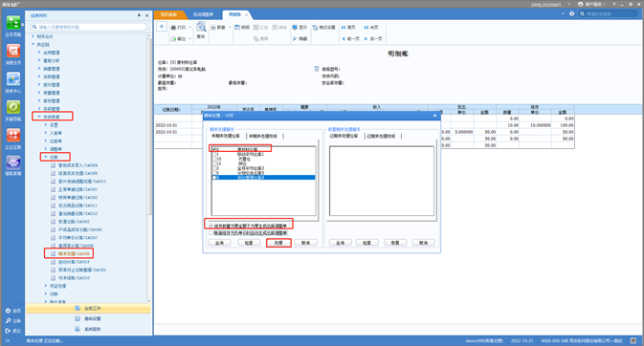Open the 报表中心 sidebar icon

point(13,79)
